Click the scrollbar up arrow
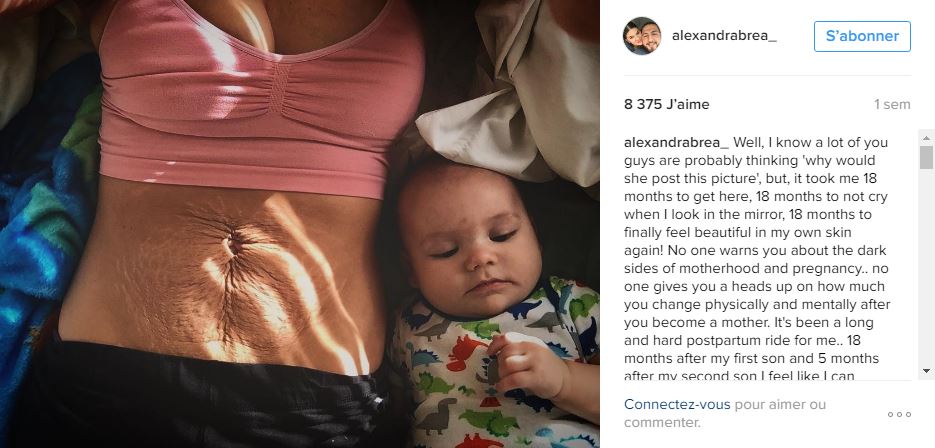The height and width of the screenshot is (448, 935). [x=926, y=138]
